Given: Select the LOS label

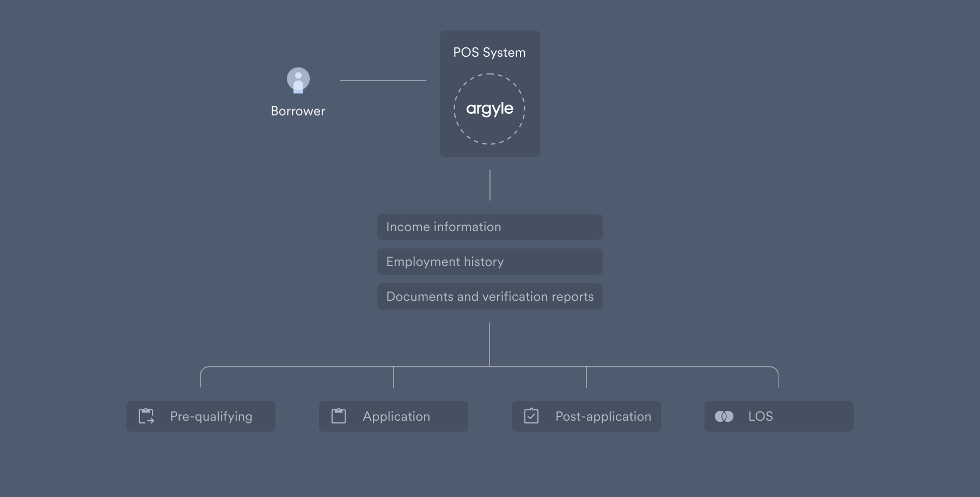Looking at the screenshot, I should [761, 416].
